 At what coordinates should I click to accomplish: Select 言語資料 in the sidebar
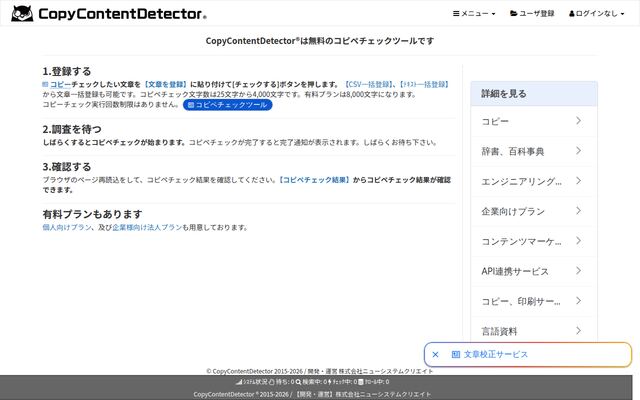(x=534, y=331)
